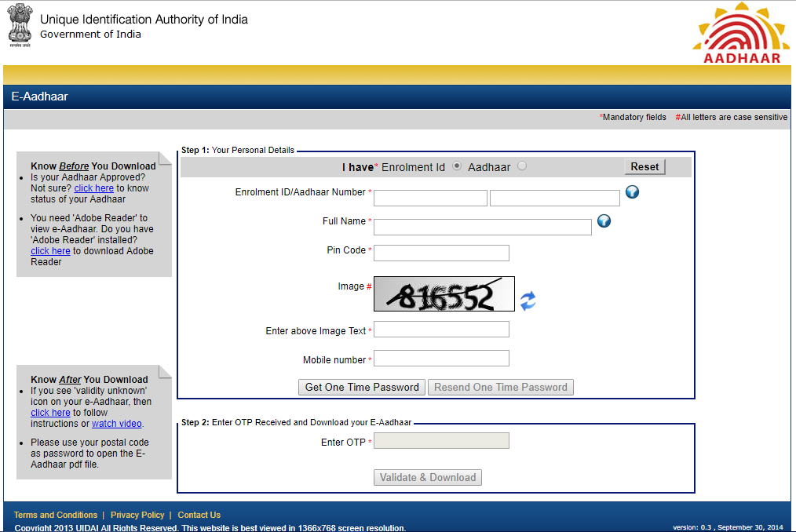Screen dimensions: 796x532
Task: Open link to check Aadhaar status
Action: 93,188
